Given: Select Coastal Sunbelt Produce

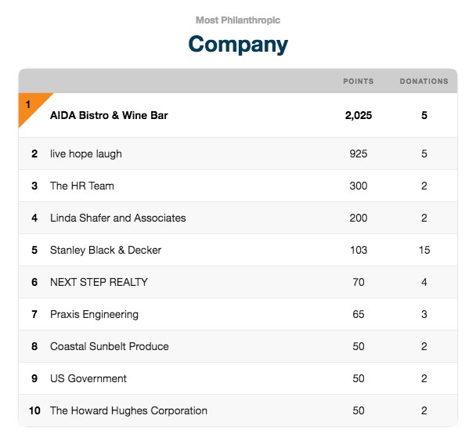Looking at the screenshot, I should pyautogui.click(x=110, y=346).
